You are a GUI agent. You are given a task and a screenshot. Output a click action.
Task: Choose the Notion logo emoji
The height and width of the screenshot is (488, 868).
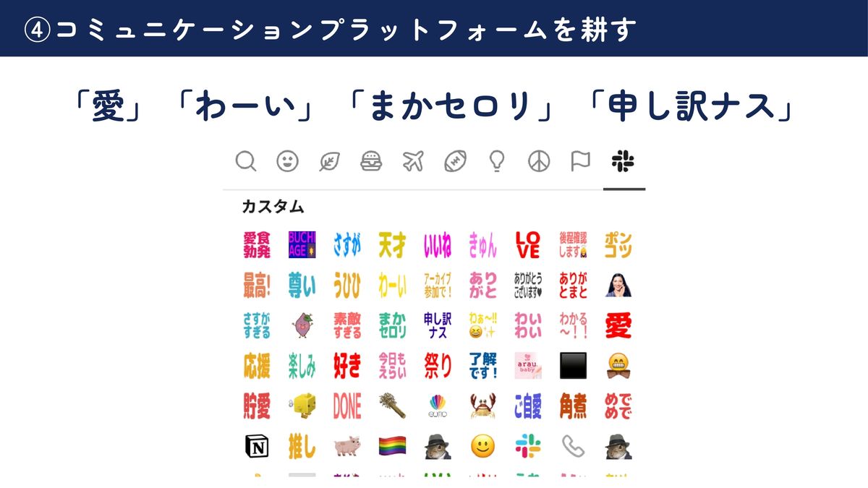pos(257,447)
